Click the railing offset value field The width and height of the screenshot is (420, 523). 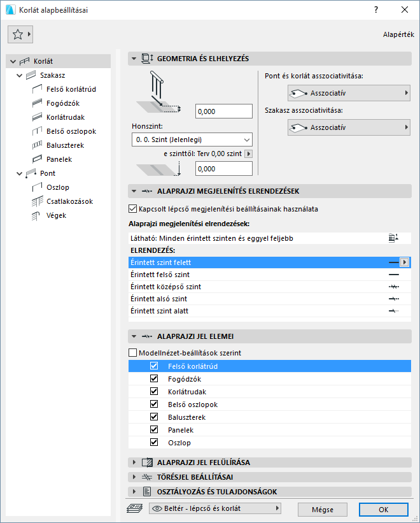coord(224,111)
